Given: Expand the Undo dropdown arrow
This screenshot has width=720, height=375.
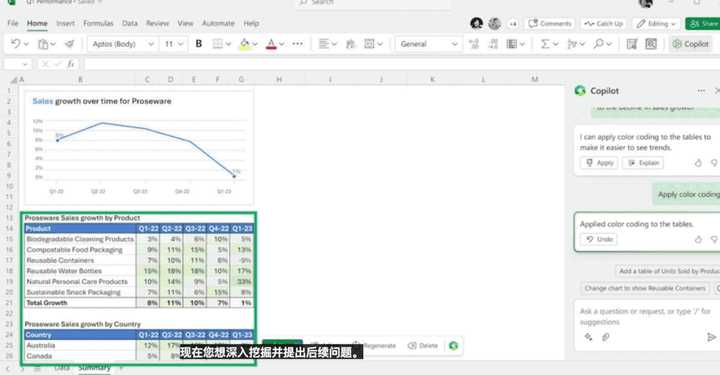Looking at the screenshot, I should [26, 44].
